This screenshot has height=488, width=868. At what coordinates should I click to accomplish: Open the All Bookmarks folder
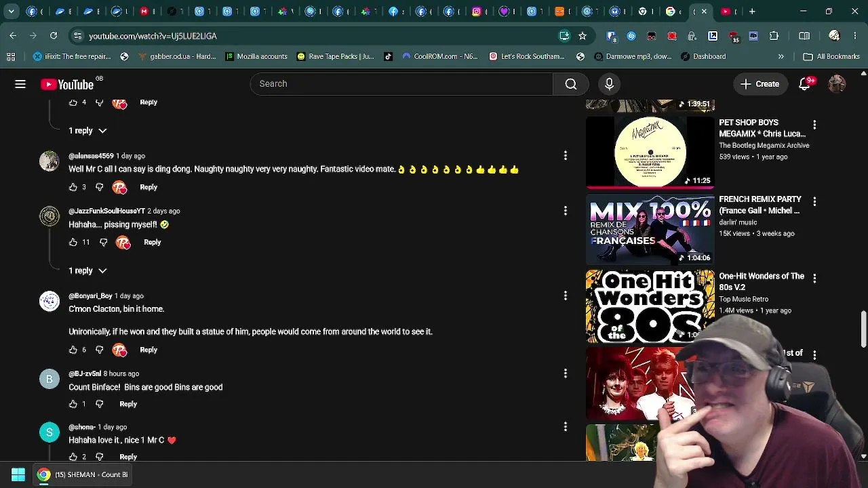[x=831, y=56]
